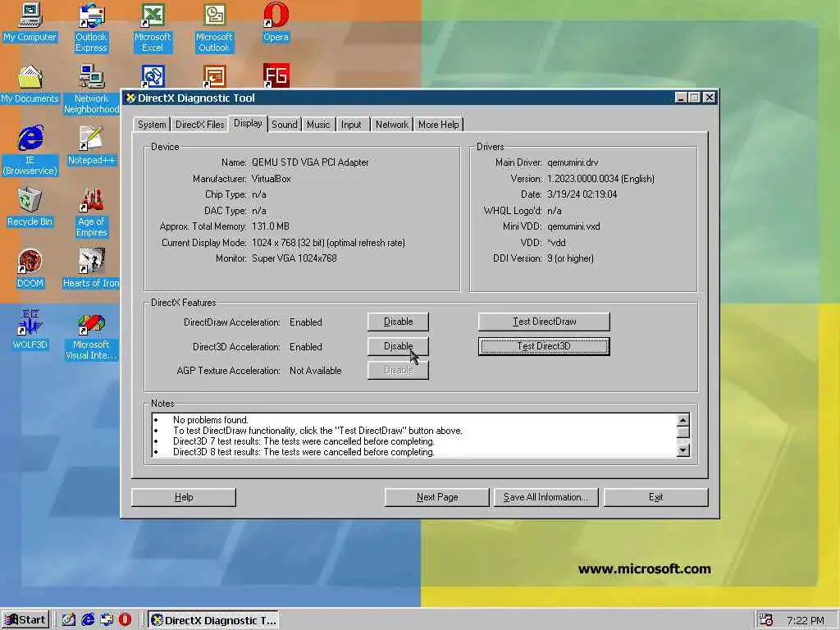Switch to the DirectX Files tab
This screenshot has width=840, height=630.
click(x=200, y=125)
